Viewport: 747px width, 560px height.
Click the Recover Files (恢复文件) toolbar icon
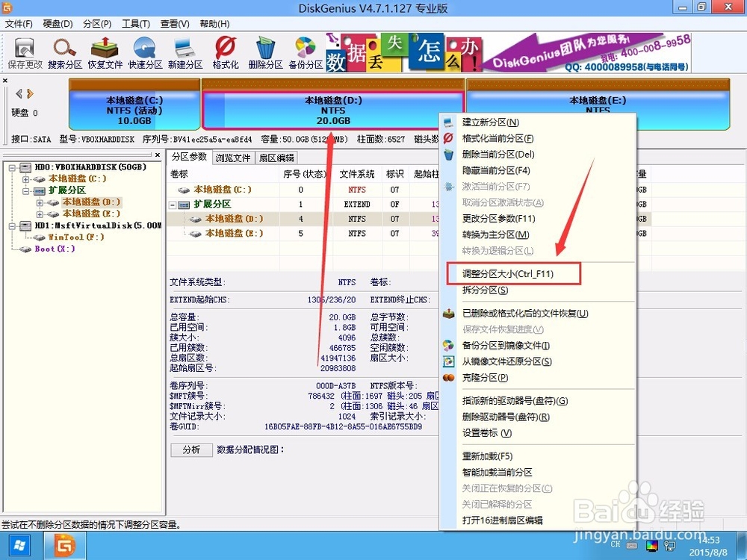(x=105, y=53)
